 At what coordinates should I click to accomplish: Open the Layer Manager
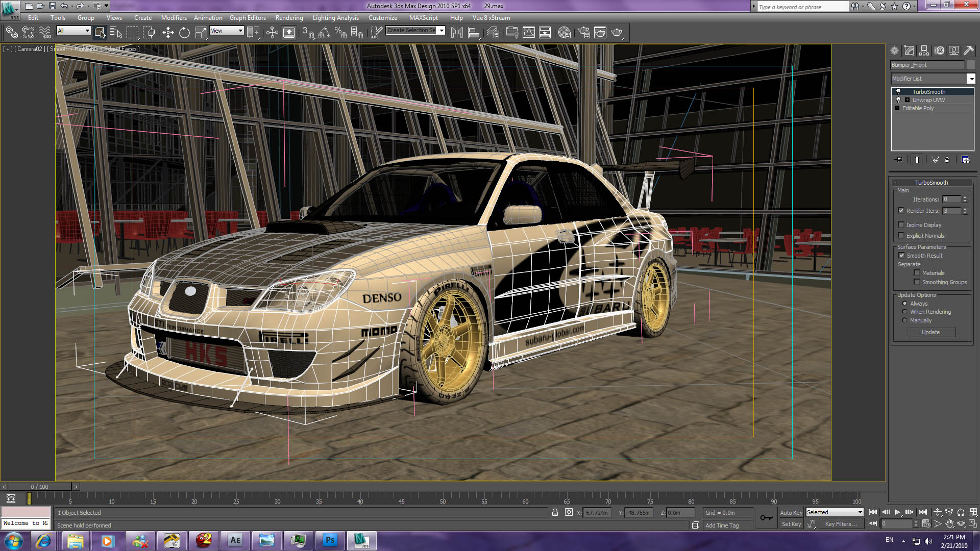(x=493, y=33)
